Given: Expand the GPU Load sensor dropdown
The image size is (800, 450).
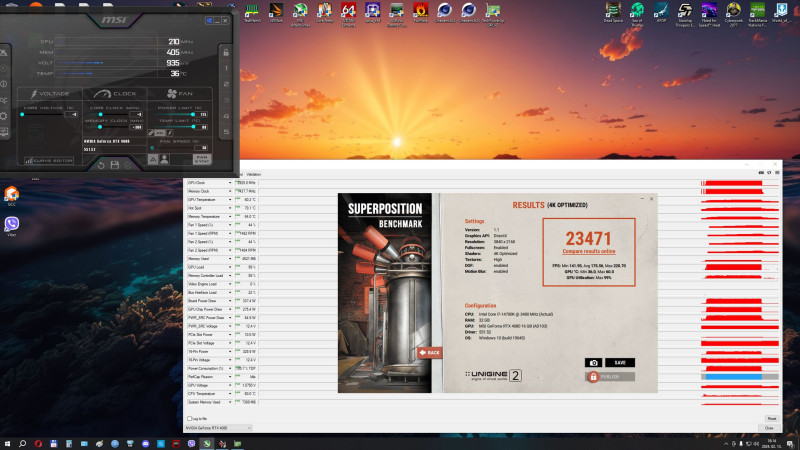Looking at the screenshot, I should pos(230,267).
